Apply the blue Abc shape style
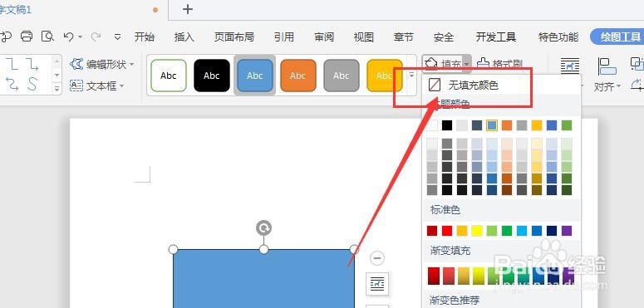644x308 pixels. (x=254, y=76)
